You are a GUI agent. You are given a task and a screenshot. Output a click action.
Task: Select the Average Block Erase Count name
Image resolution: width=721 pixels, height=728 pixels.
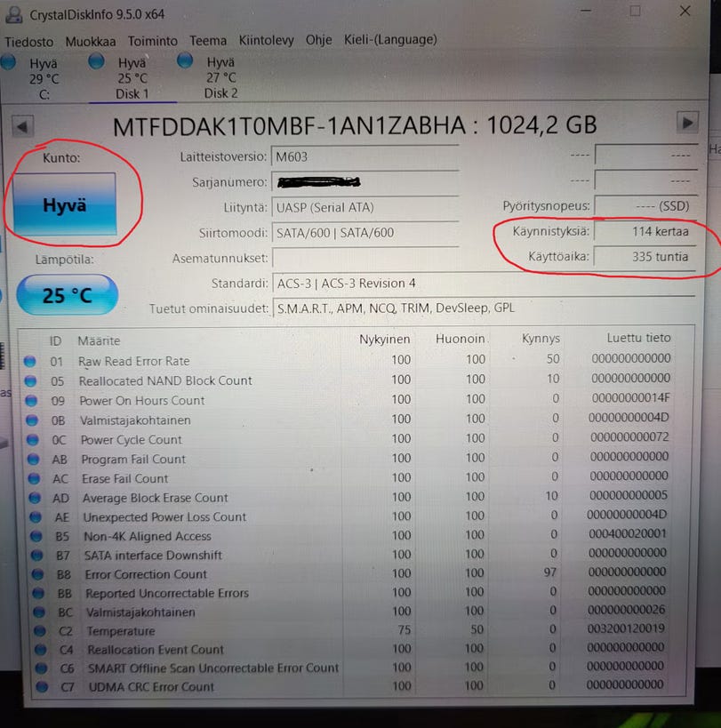pyautogui.click(x=155, y=498)
